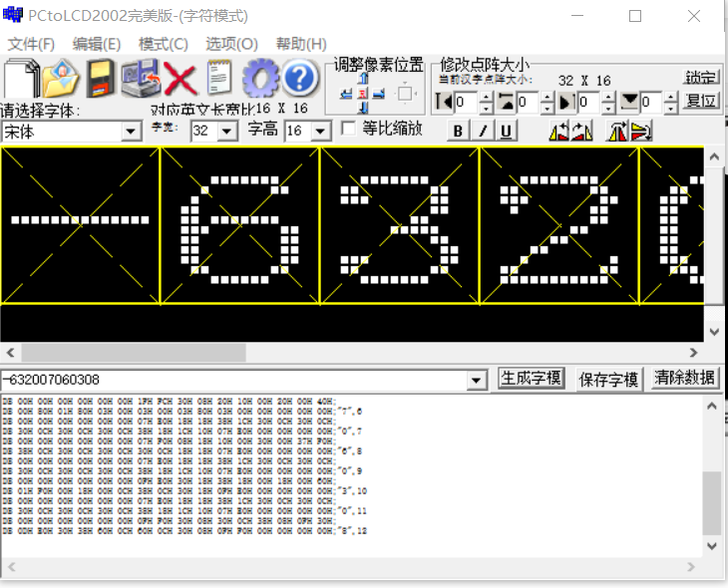728x588 pixels.
Task: Click 生成字模 button
Action: tap(532, 379)
